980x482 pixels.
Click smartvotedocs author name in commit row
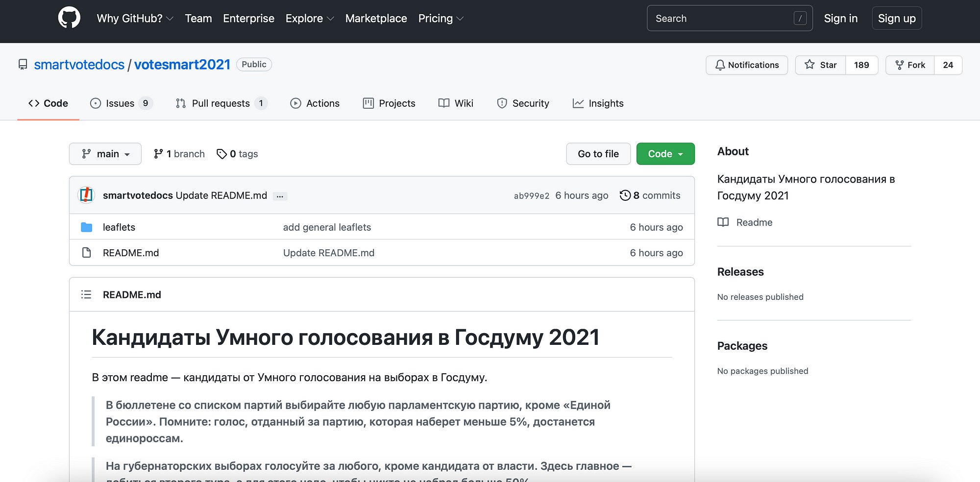point(138,195)
